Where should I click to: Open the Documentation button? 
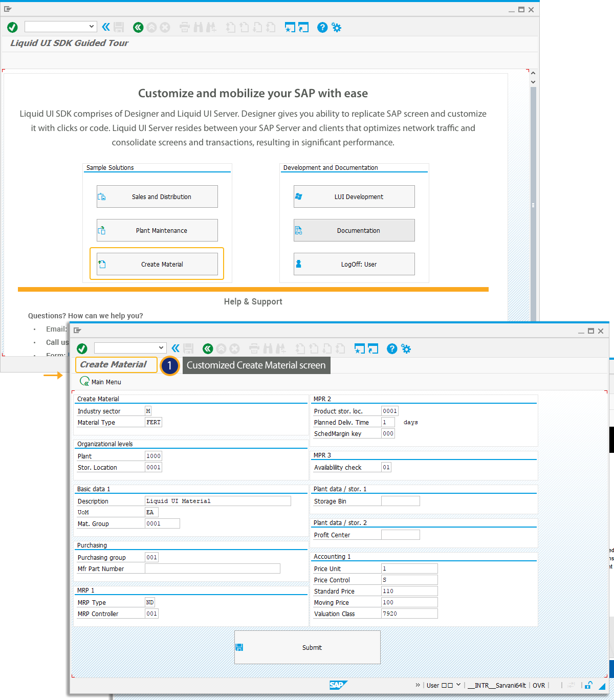[x=354, y=230]
